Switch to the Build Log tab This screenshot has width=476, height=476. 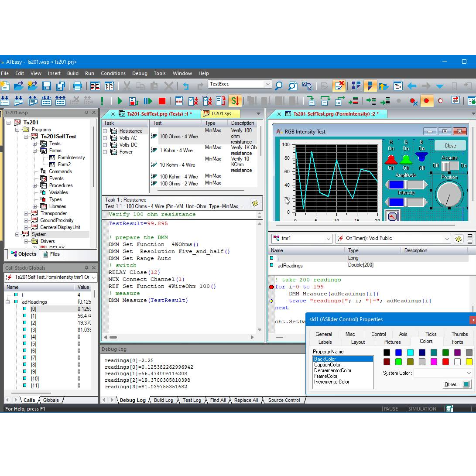pyautogui.click(x=163, y=400)
